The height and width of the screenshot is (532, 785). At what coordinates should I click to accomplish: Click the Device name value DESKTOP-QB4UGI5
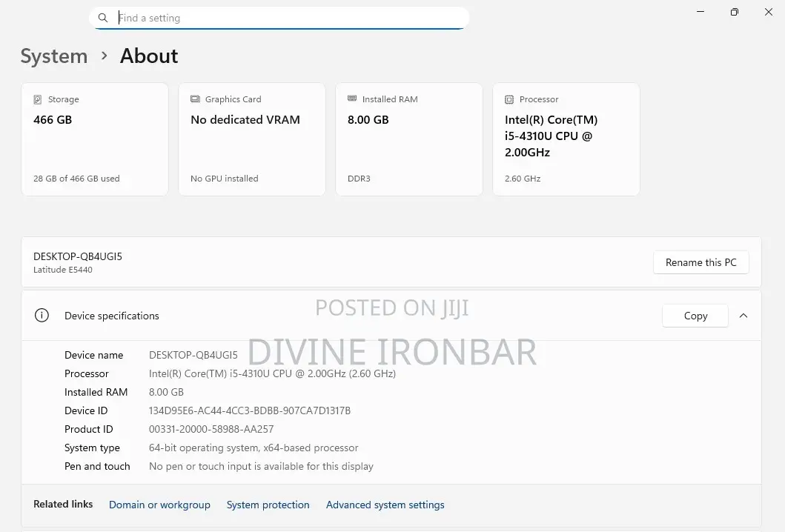[193, 356]
